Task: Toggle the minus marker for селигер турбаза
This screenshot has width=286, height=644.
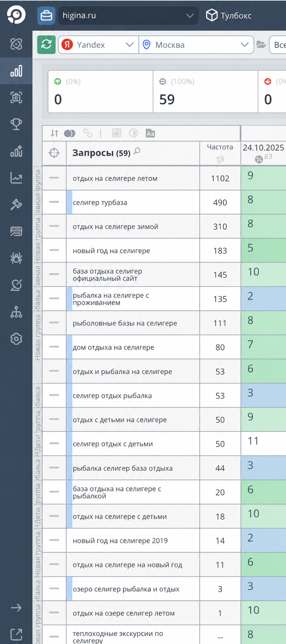Action: click(x=54, y=202)
